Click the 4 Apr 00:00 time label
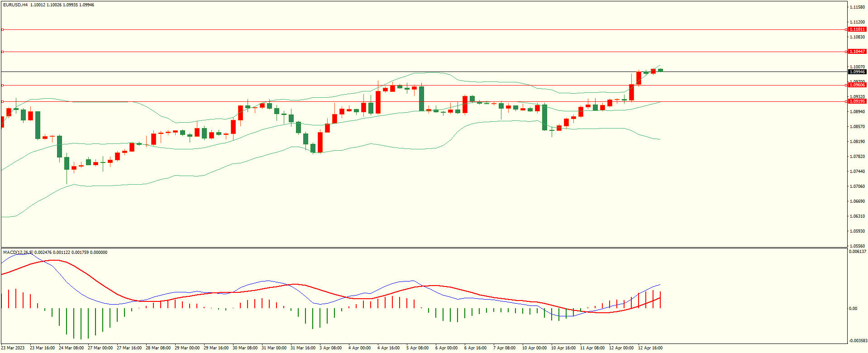This screenshot has width=868, height=353. point(359,348)
